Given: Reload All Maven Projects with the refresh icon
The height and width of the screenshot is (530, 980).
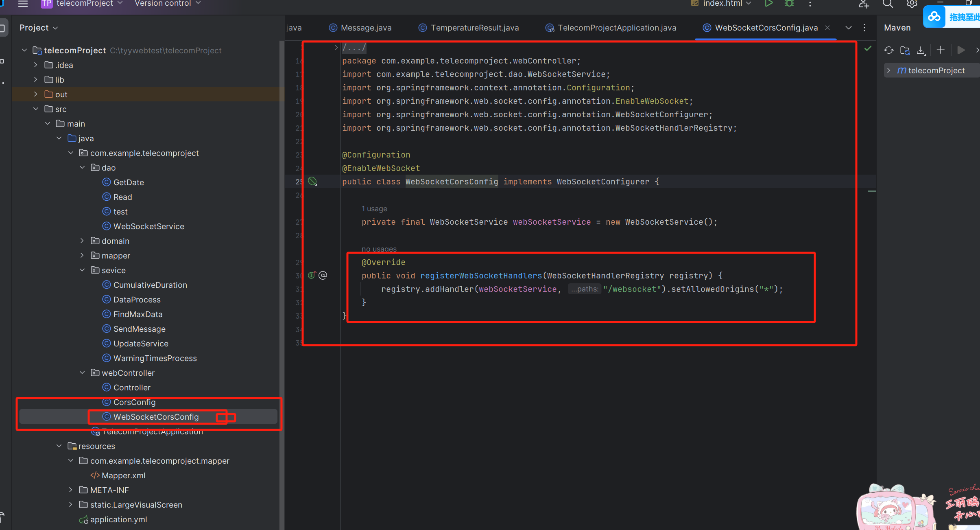Looking at the screenshot, I should pyautogui.click(x=889, y=50).
